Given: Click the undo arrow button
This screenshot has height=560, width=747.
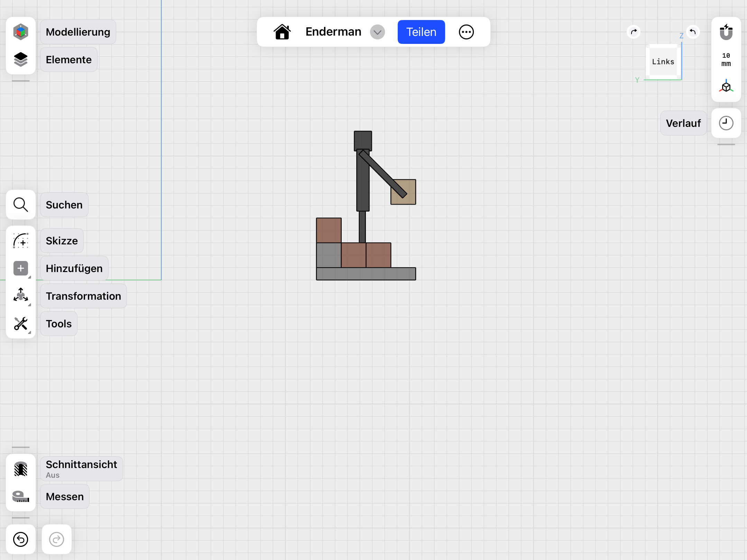Looking at the screenshot, I should pyautogui.click(x=21, y=539).
